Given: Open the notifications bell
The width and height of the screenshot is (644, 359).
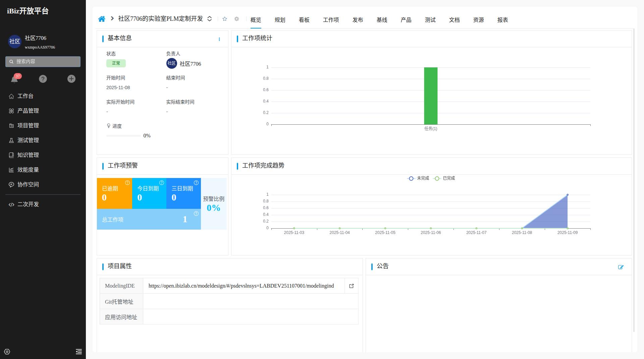Looking at the screenshot, I should point(14,79).
